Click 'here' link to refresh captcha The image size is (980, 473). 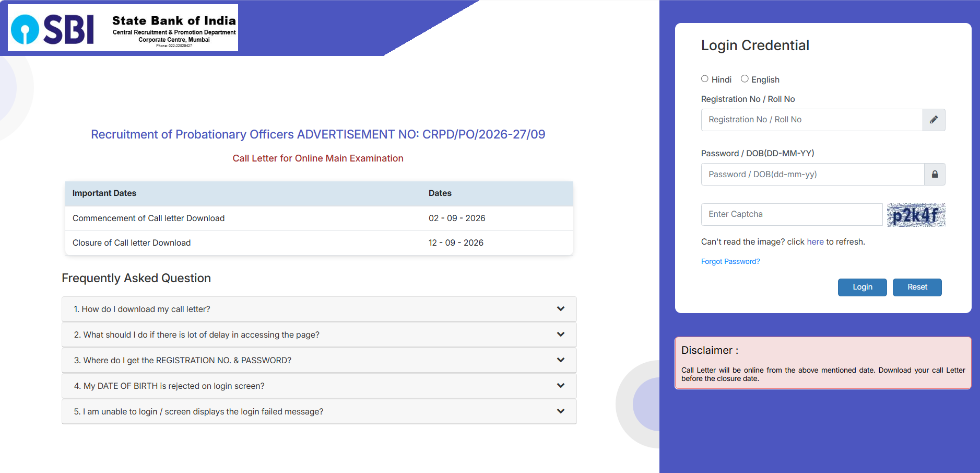815,241
